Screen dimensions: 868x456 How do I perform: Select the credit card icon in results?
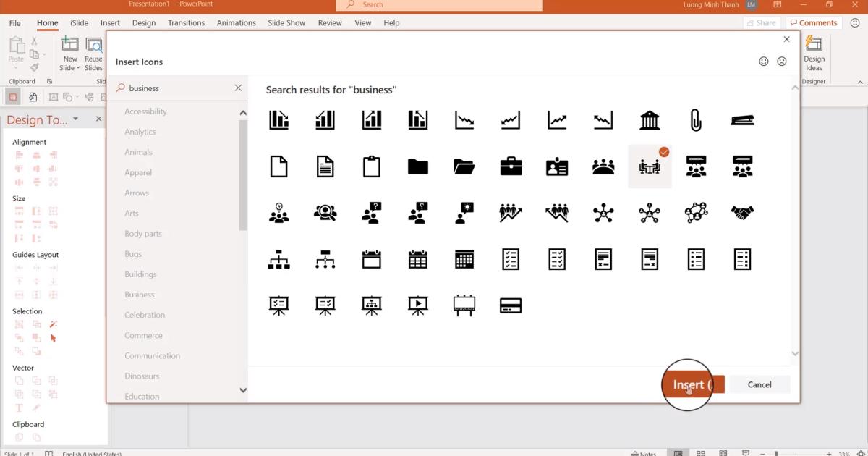point(511,305)
